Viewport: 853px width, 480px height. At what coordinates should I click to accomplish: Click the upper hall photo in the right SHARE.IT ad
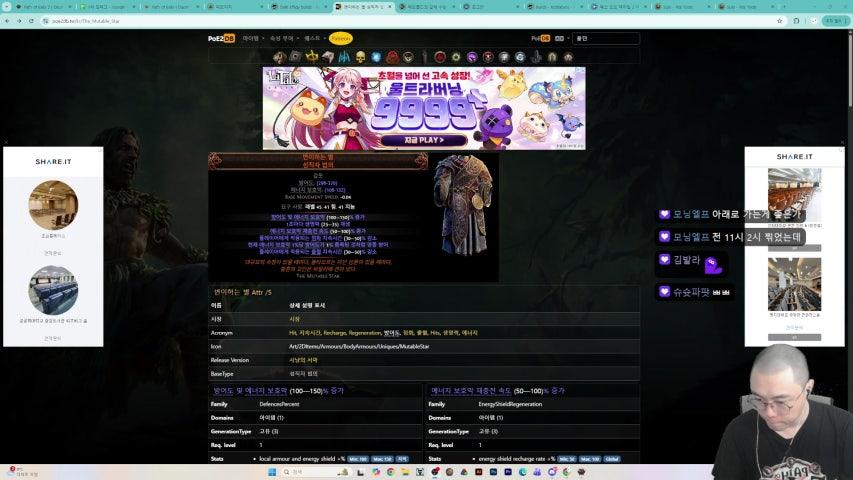coord(794,195)
